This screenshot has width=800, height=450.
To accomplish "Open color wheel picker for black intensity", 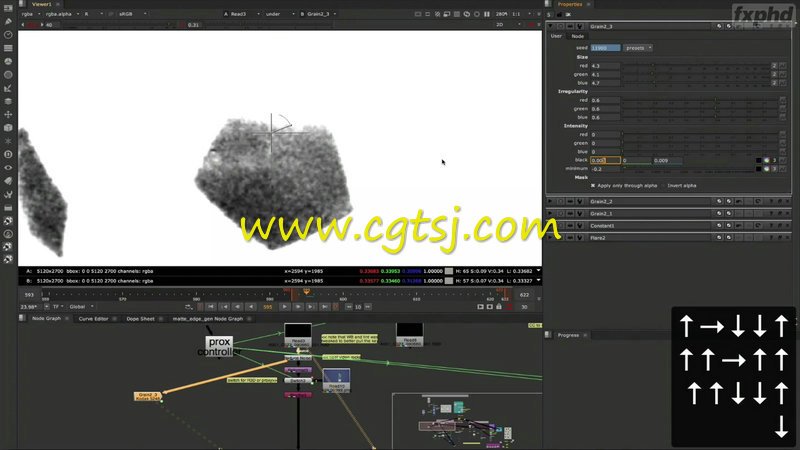I will [x=766, y=160].
